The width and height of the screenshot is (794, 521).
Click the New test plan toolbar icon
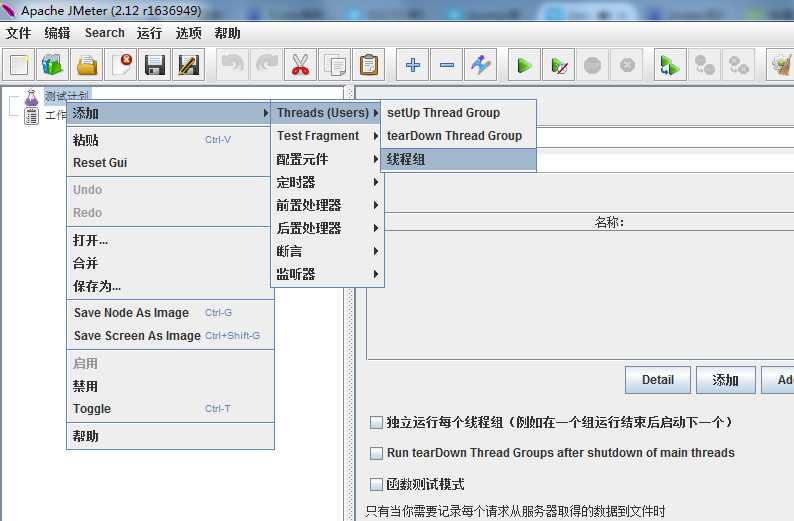coord(19,65)
